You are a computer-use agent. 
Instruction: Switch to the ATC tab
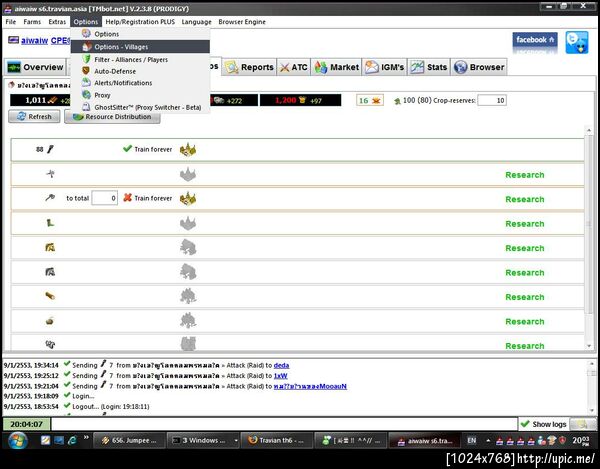pos(293,67)
